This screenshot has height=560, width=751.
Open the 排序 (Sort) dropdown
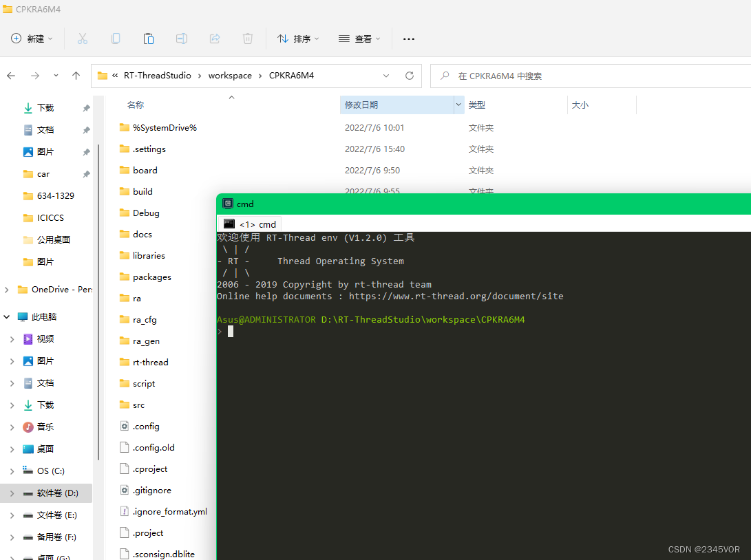coord(298,39)
